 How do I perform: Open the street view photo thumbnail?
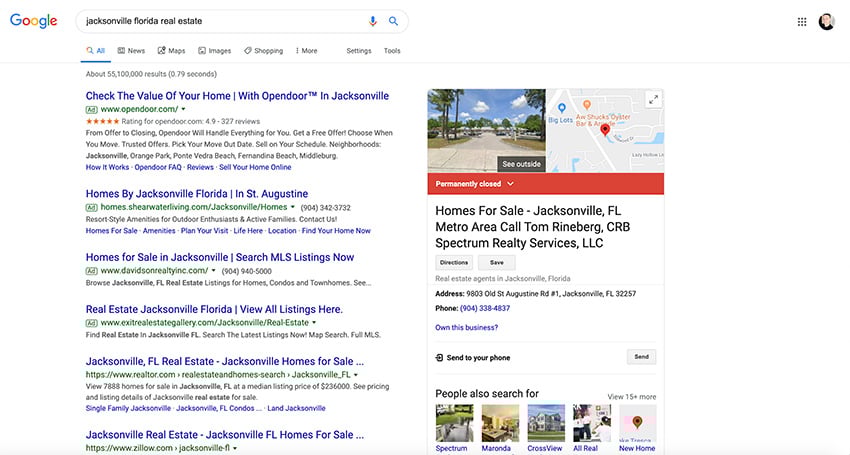486,131
